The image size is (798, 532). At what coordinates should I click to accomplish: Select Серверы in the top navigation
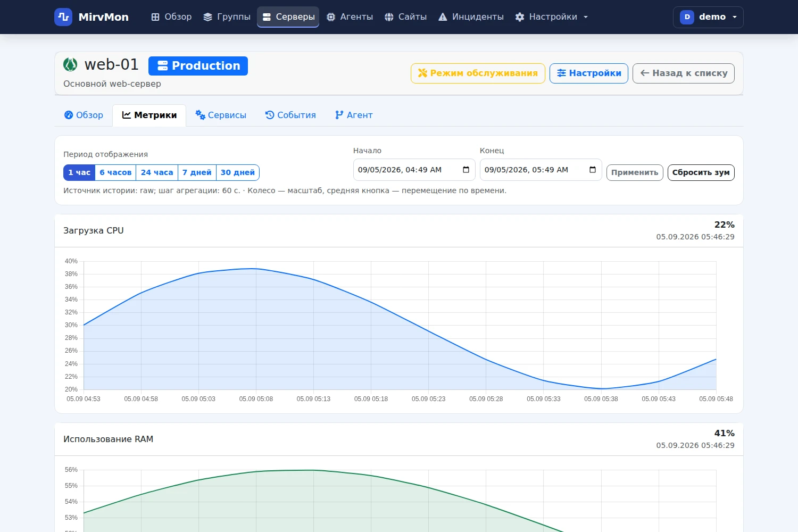288,17
